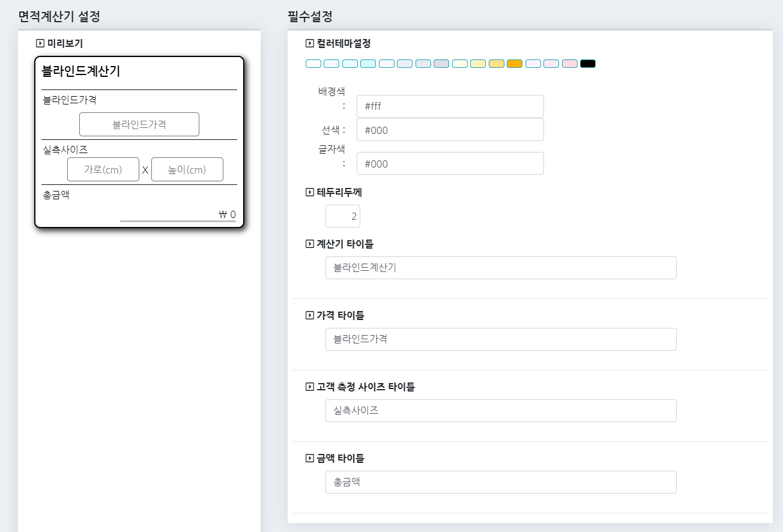The image size is (783, 532).
Task: Click the 글자색 color code input
Action: coord(450,163)
